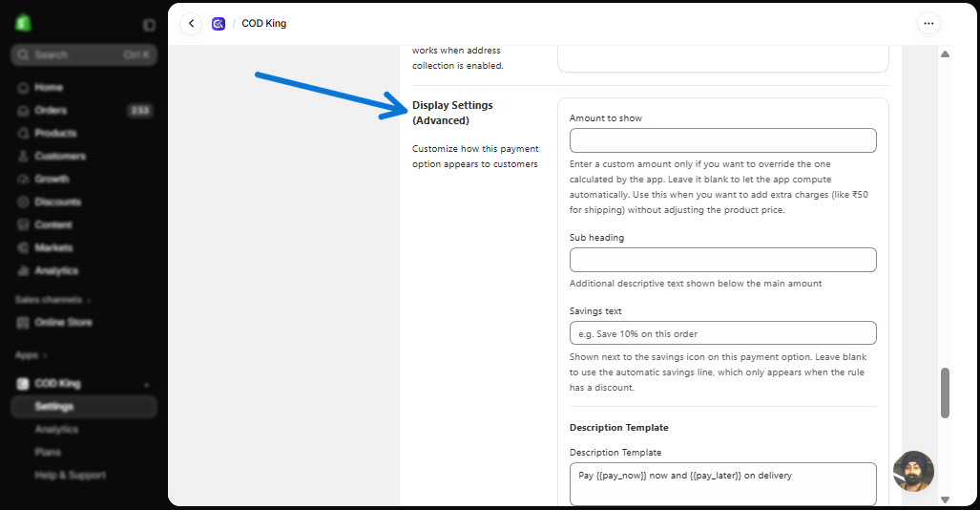The width and height of the screenshot is (980, 510).
Task: Click the Sub heading label
Action: 597,238
